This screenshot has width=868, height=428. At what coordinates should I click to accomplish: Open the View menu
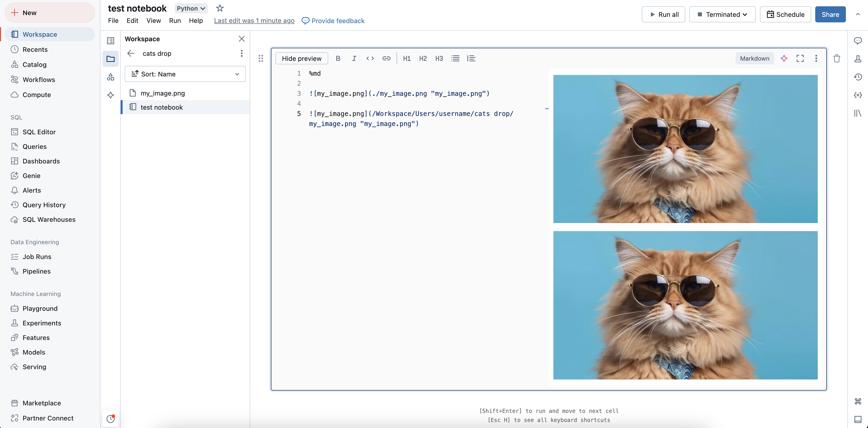click(153, 20)
